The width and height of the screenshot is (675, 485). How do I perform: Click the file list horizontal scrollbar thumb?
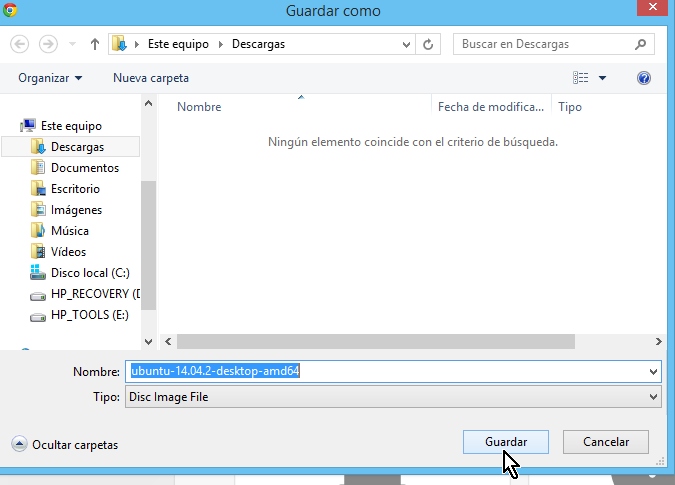pyautogui.click(x=376, y=342)
